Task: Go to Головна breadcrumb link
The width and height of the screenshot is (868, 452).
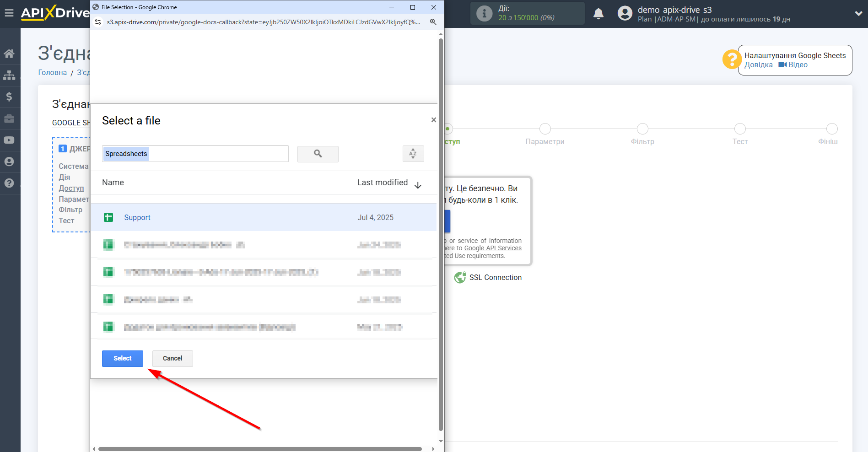Action: pyautogui.click(x=52, y=72)
